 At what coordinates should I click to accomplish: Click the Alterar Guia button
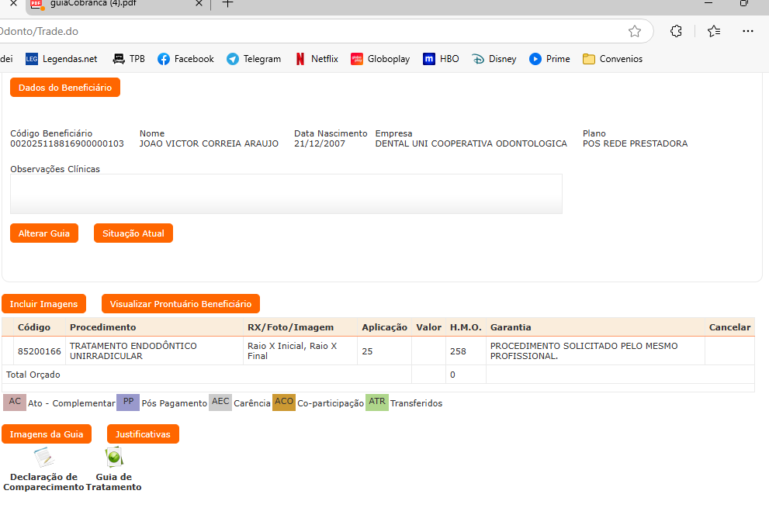[x=44, y=233]
